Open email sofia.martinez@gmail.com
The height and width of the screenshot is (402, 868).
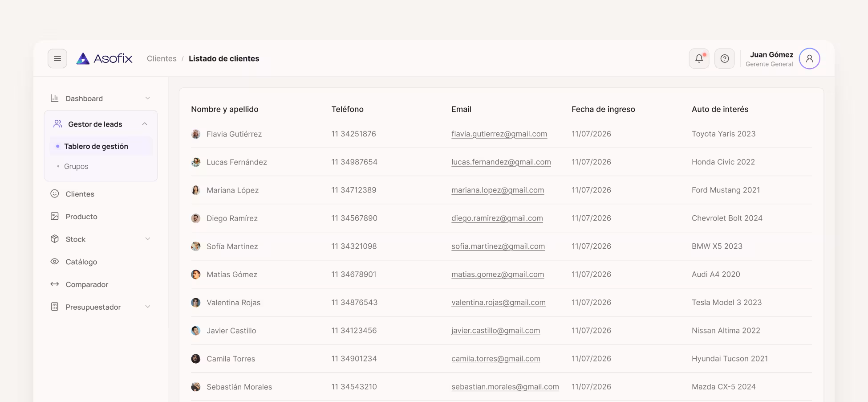(x=498, y=246)
